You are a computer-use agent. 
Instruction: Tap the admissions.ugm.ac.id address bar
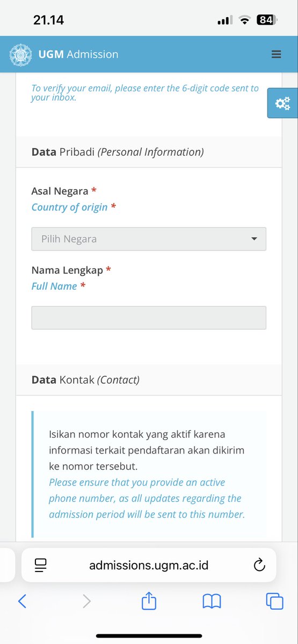(149, 565)
